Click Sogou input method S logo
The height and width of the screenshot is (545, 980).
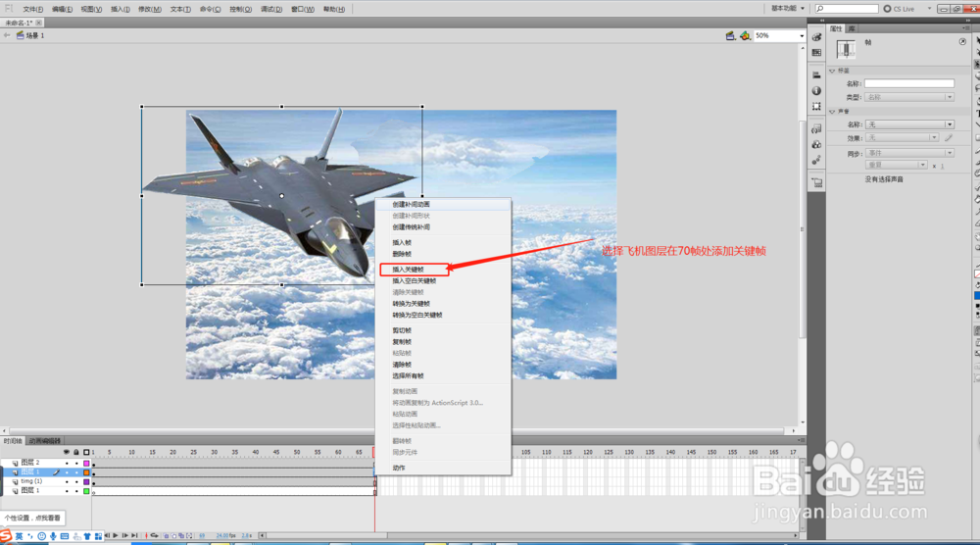tap(6, 536)
